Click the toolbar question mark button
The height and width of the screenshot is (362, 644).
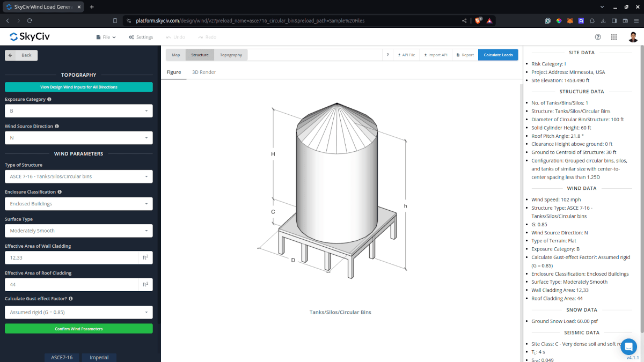(387, 55)
